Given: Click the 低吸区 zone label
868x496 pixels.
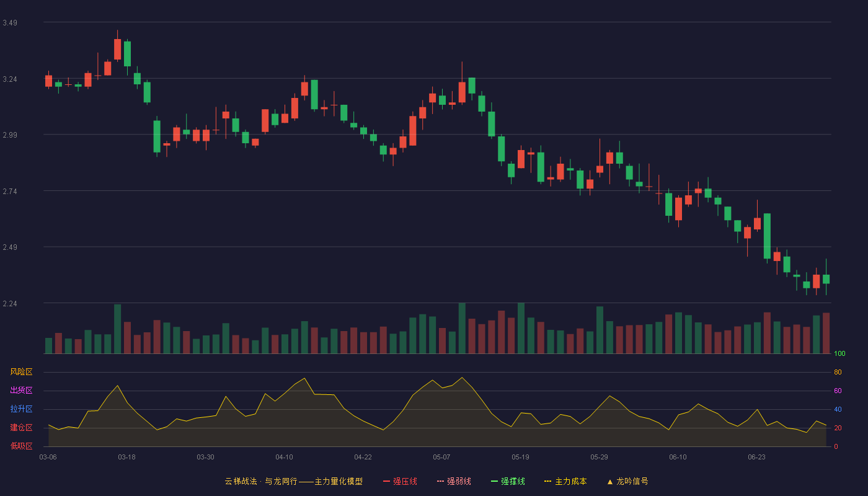Looking at the screenshot, I should pos(21,446).
